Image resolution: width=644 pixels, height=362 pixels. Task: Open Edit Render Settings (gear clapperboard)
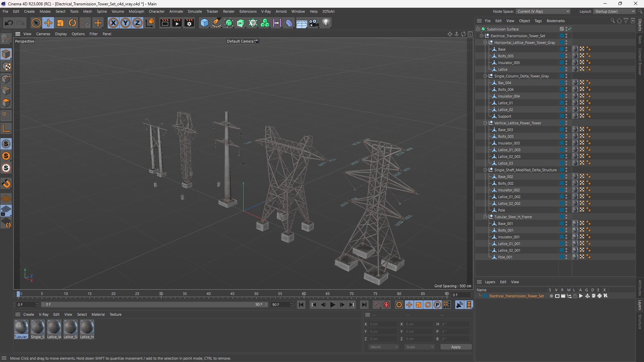tap(190, 23)
